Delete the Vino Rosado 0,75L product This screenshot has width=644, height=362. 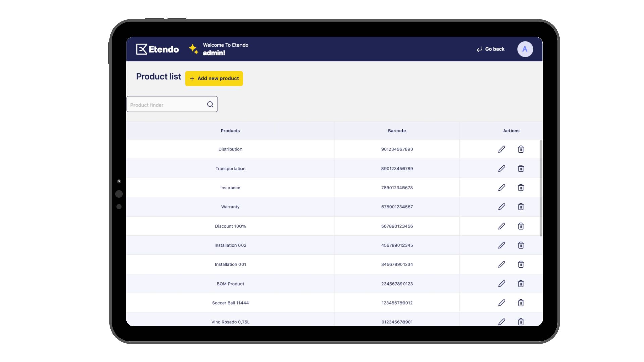pos(521,322)
